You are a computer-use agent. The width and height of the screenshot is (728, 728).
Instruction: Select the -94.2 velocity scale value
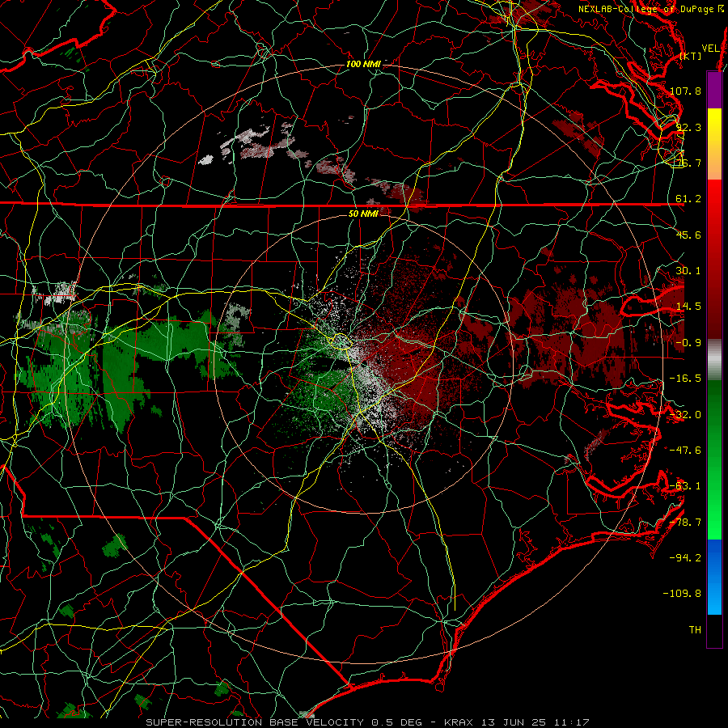685,558
